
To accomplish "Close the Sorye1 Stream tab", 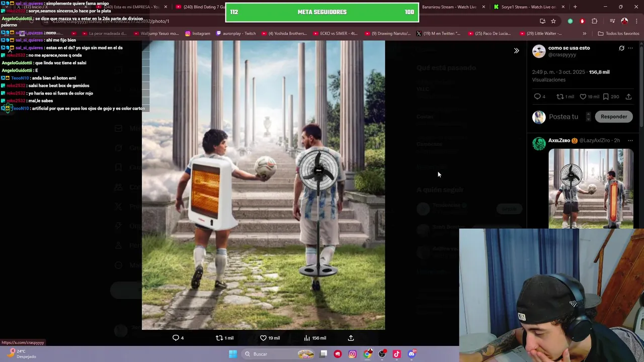I will [x=563, y=7].
